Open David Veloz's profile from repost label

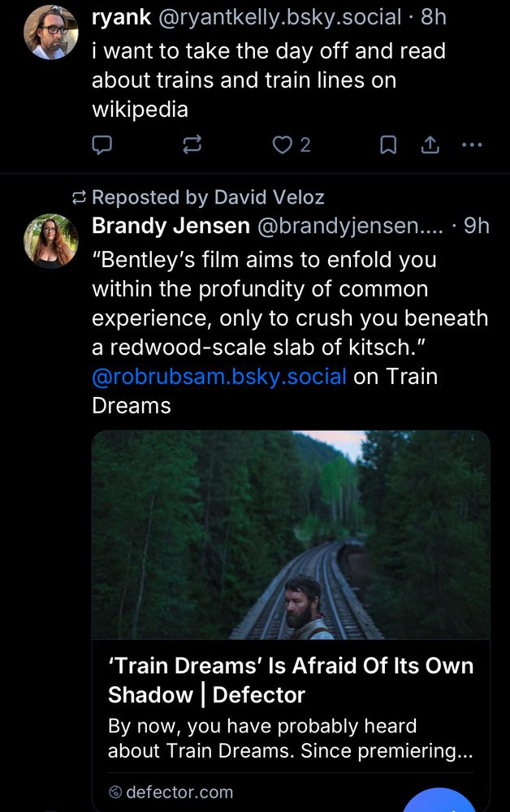point(268,197)
